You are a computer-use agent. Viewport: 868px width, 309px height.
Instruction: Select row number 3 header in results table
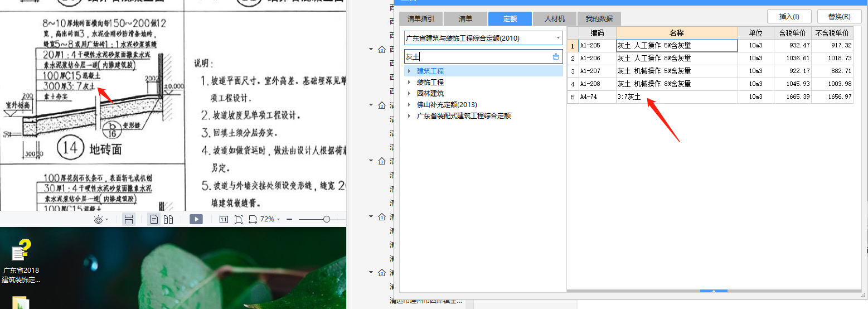(x=573, y=71)
